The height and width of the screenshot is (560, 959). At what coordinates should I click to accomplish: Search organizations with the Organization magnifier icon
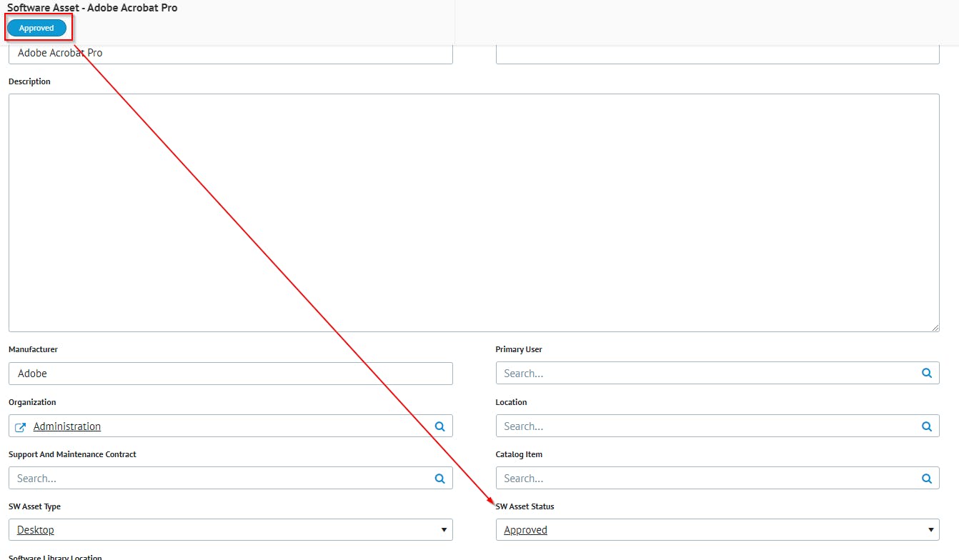[440, 426]
